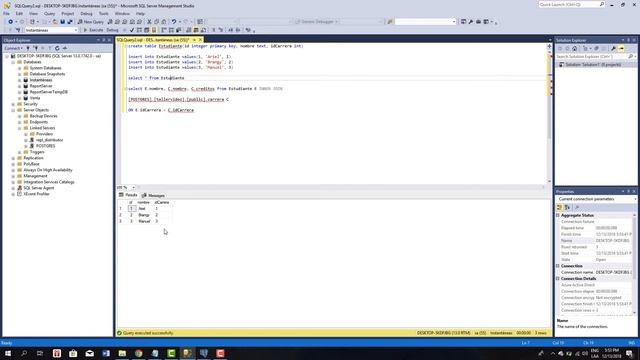Open the File menu
640x360 pixels.
6,13
